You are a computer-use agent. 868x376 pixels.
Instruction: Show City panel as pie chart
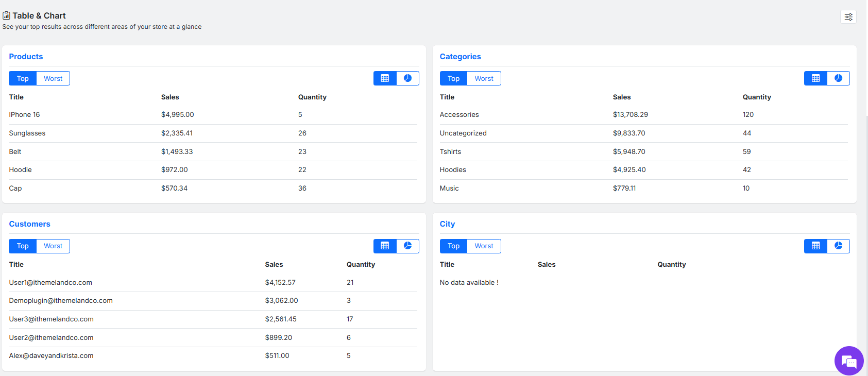(x=838, y=246)
